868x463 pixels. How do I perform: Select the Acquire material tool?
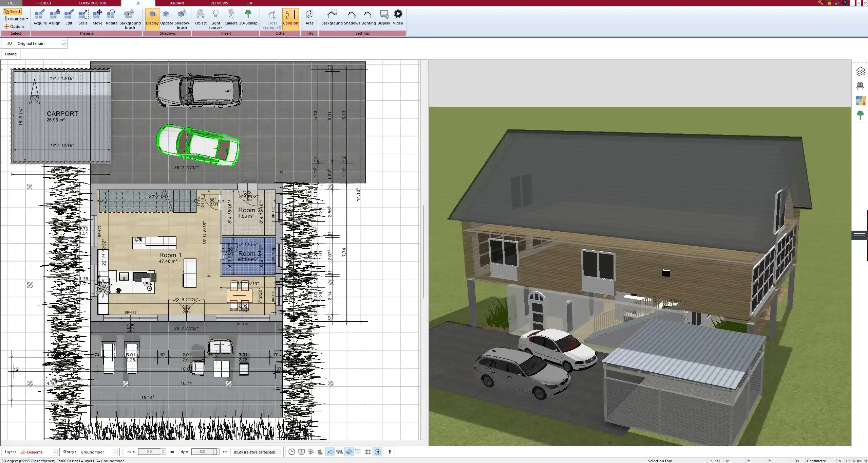pos(40,17)
